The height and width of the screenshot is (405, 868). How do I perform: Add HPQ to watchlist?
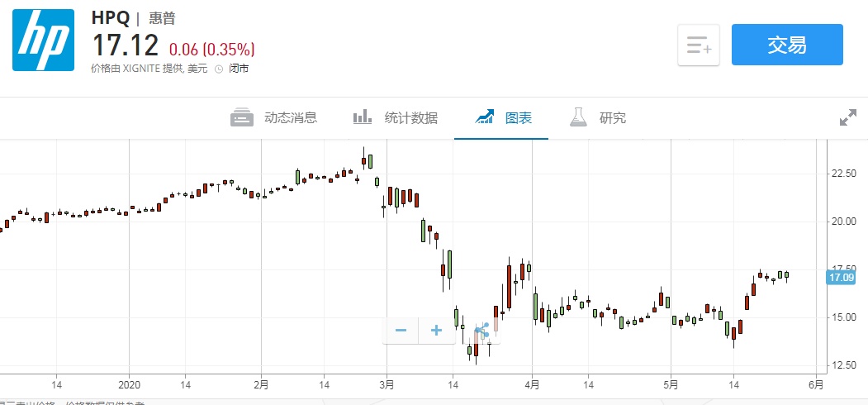[x=699, y=45]
